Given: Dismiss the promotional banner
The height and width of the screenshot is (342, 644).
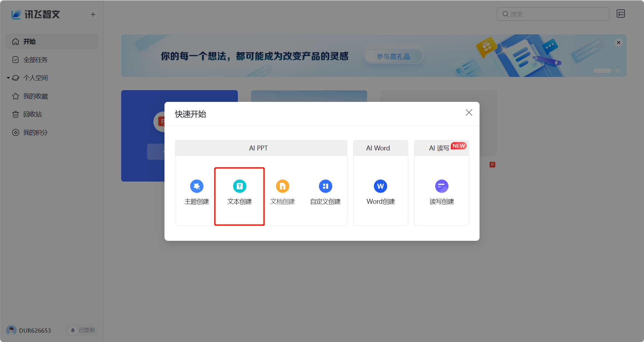Looking at the screenshot, I should [619, 43].
